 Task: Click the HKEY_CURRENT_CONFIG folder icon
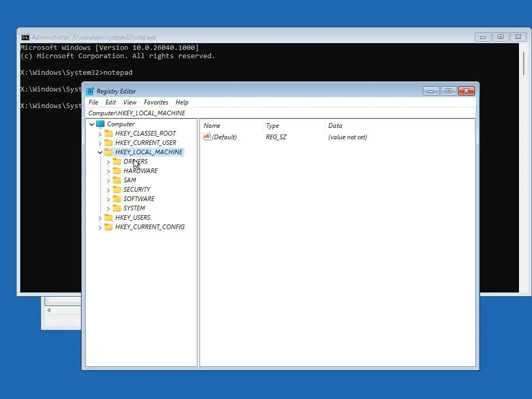109,227
